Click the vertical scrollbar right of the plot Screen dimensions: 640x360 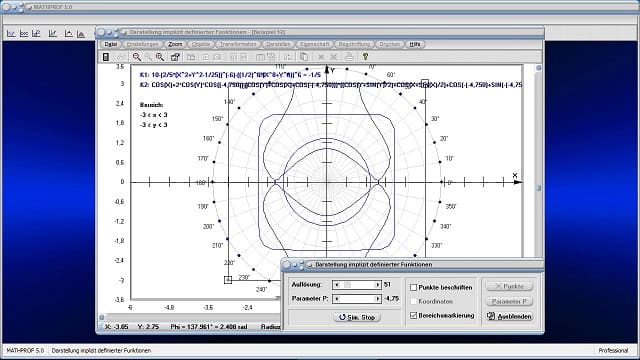pos(538,163)
